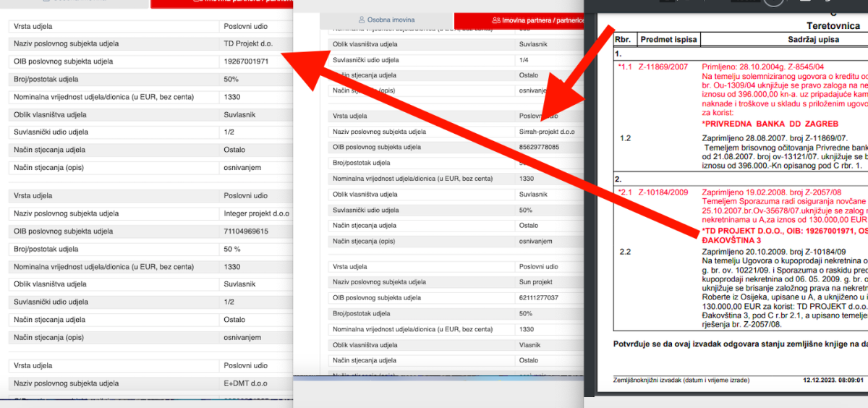Screen dimensions: 868x408
Task: Select the Sun projekt company name
Action: (x=536, y=281)
